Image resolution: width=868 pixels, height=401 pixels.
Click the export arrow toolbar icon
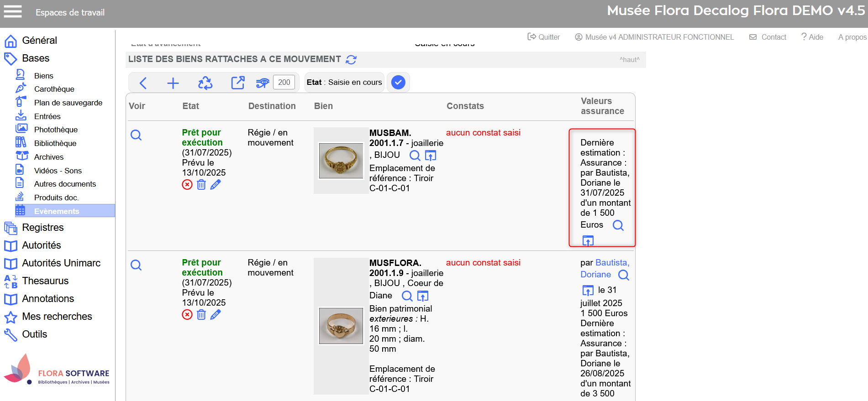click(237, 83)
